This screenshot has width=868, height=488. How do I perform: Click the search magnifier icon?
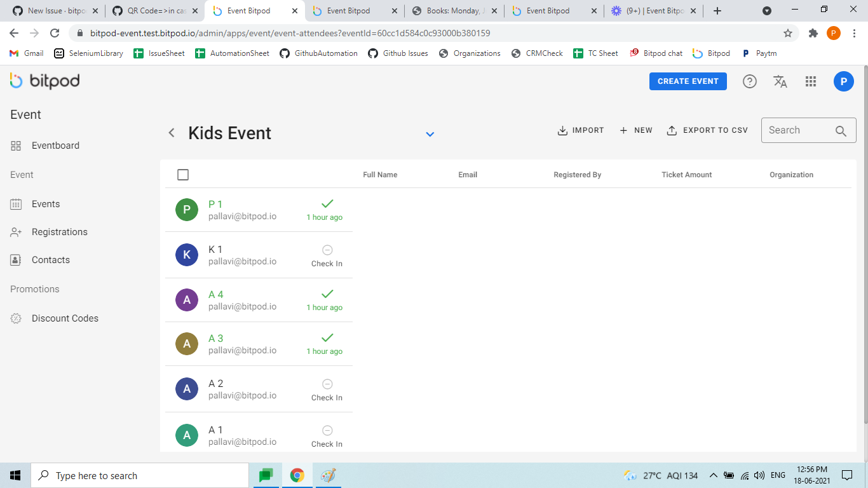pos(841,131)
